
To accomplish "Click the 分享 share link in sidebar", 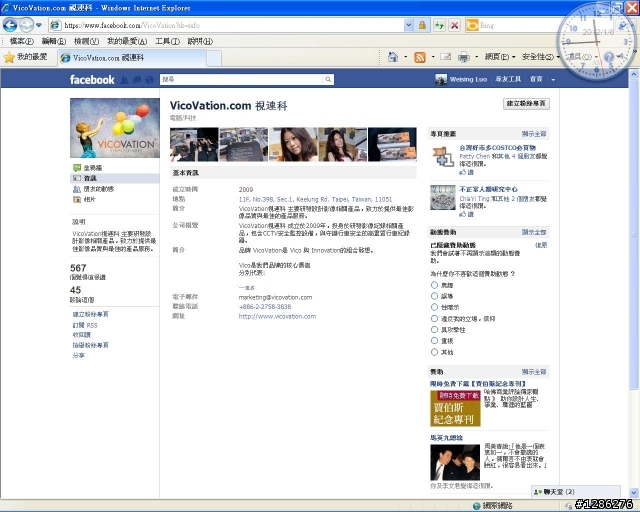I will [78, 356].
